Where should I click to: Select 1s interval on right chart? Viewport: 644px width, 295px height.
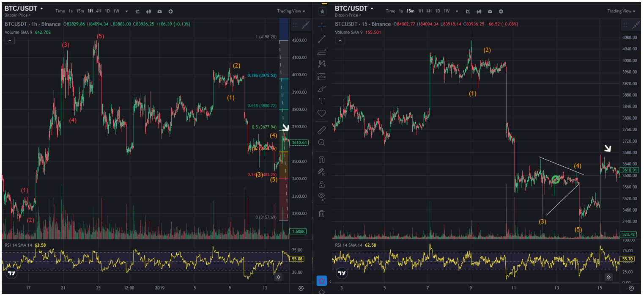click(x=400, y=11)
